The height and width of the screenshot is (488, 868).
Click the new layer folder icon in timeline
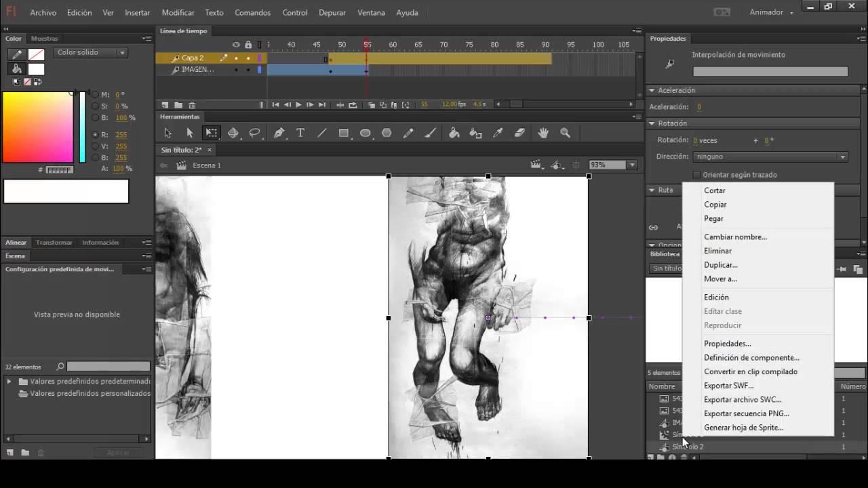(x=178, y=105)
